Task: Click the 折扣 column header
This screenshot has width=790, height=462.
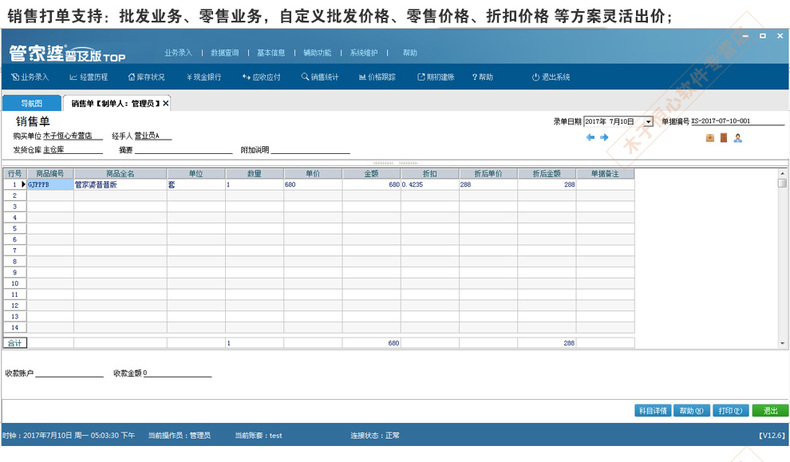Action: pos(430,173)
